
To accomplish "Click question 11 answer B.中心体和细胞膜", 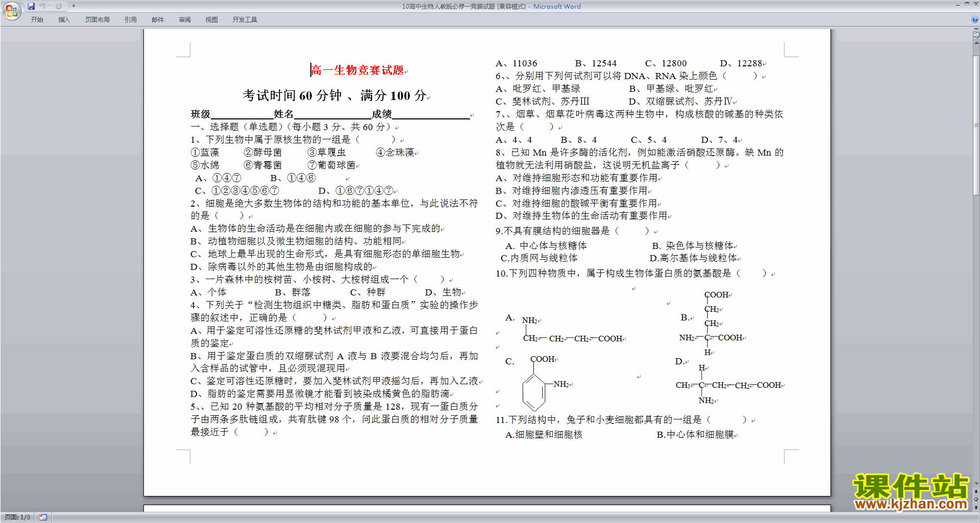I will click(695, 434).
